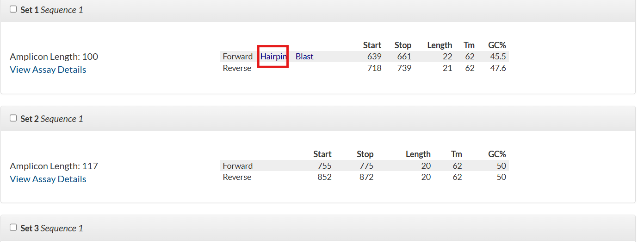Click the Amplicon Length: 117 text
This screenshot has height=242, width=644.
(x=54, y=166)
